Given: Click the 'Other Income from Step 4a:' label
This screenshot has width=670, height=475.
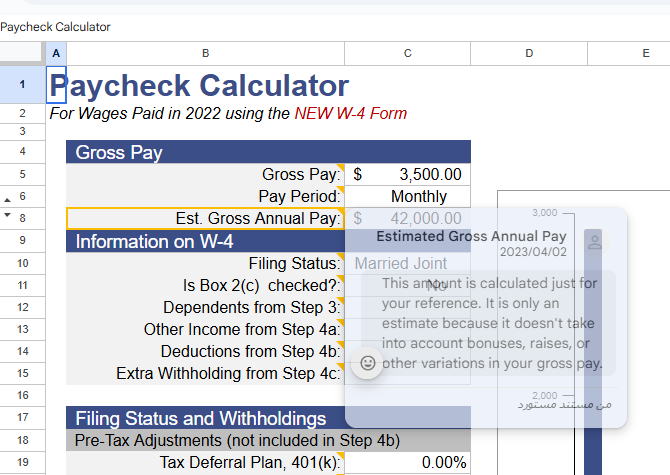Looking at the screenshot, I should 242,329.
